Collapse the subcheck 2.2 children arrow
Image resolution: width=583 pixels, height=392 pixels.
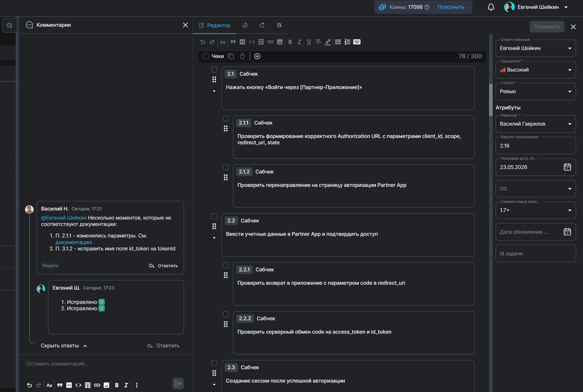click(214, 238)
